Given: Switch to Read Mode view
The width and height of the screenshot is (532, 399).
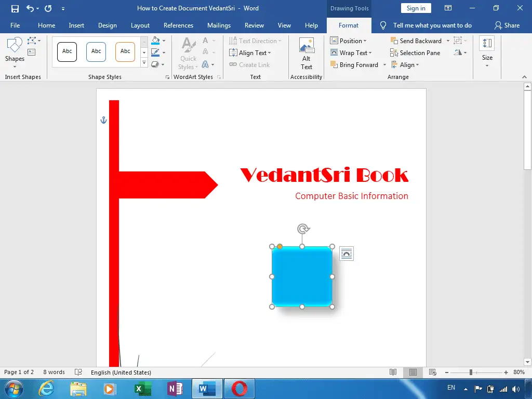Looking at the screenshot, I should pos(393,372).
